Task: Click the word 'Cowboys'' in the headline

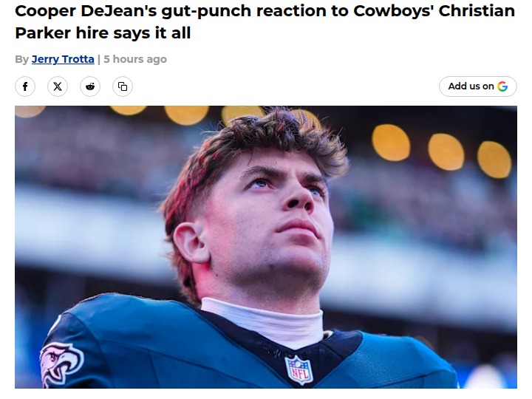Action: point(393,11)
